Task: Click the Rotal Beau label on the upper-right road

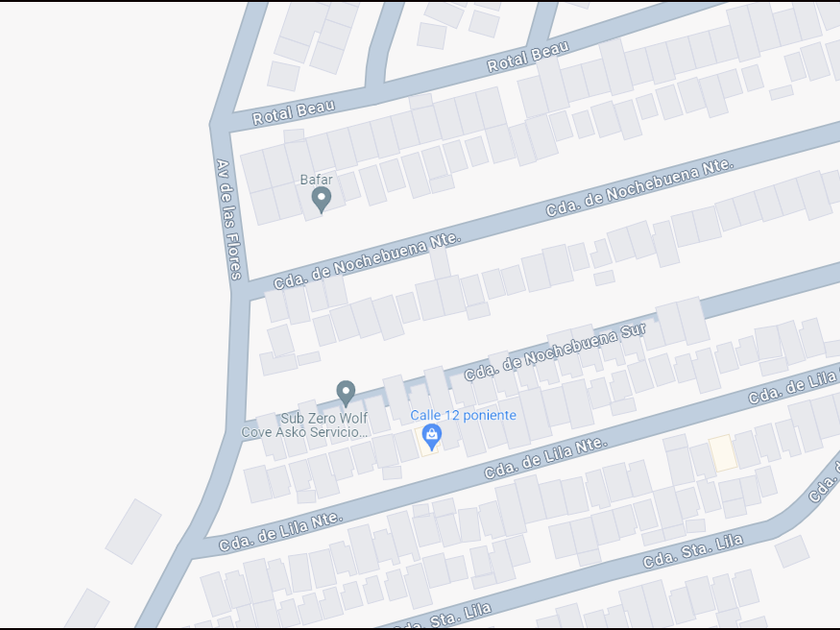Action: click(528, 57)
